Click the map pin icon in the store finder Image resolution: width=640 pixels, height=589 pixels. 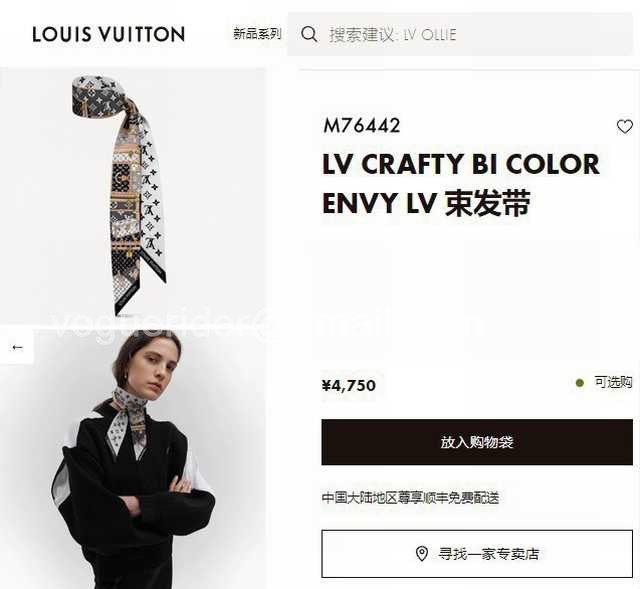(422, 554)
